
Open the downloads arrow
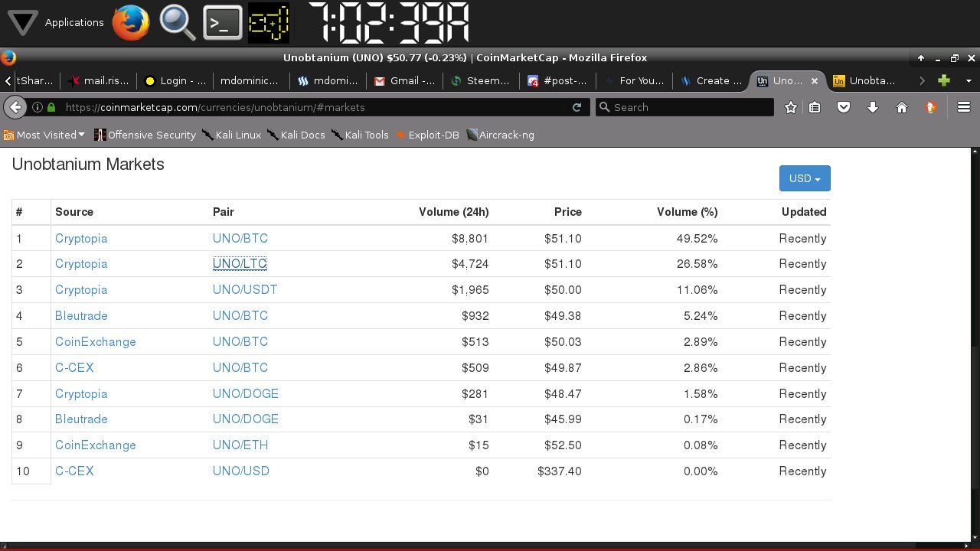coord(873,107)
